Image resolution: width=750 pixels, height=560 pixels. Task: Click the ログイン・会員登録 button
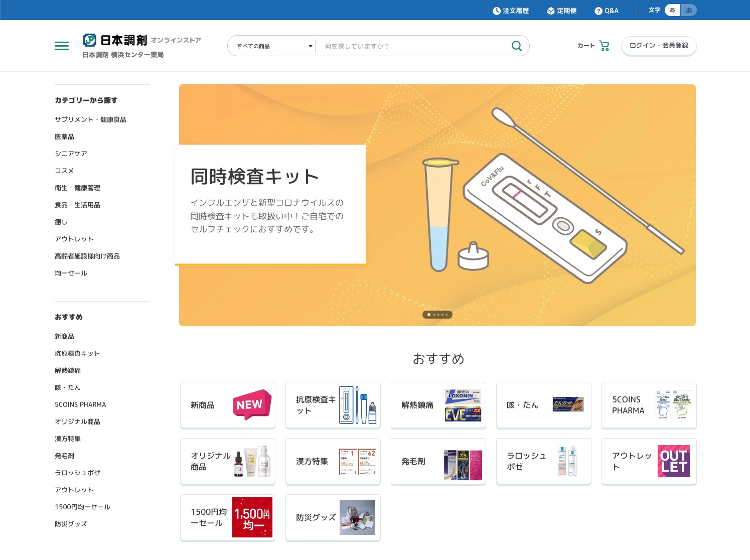[659, 46]
